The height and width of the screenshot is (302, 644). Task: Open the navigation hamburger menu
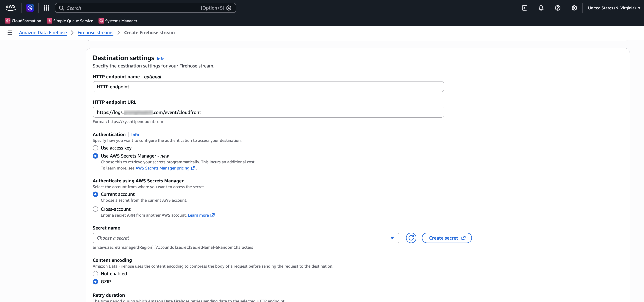10,33
